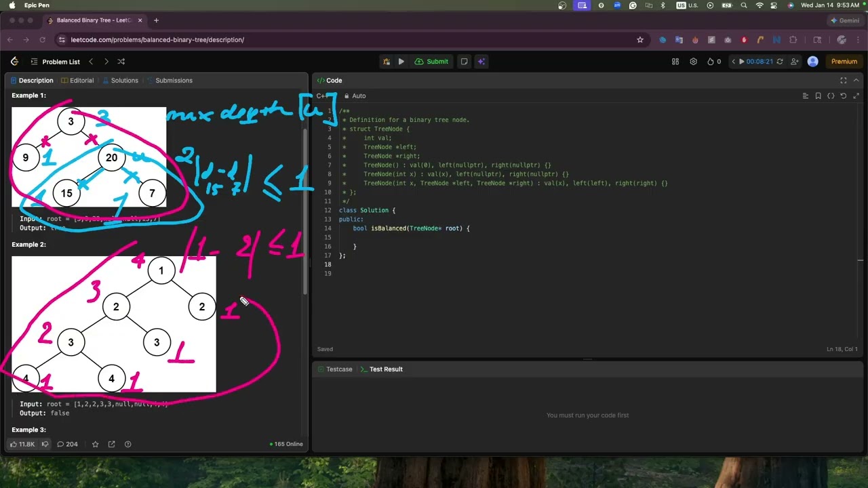
Task: Maximize the code panel to fullscreen
Action: coord(844,81)
